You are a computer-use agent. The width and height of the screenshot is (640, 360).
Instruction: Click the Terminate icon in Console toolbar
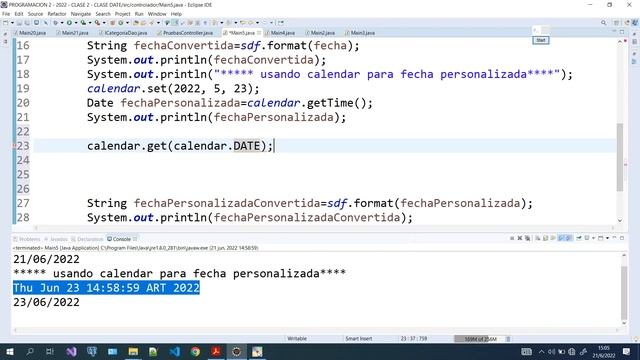tap(512, 238)
